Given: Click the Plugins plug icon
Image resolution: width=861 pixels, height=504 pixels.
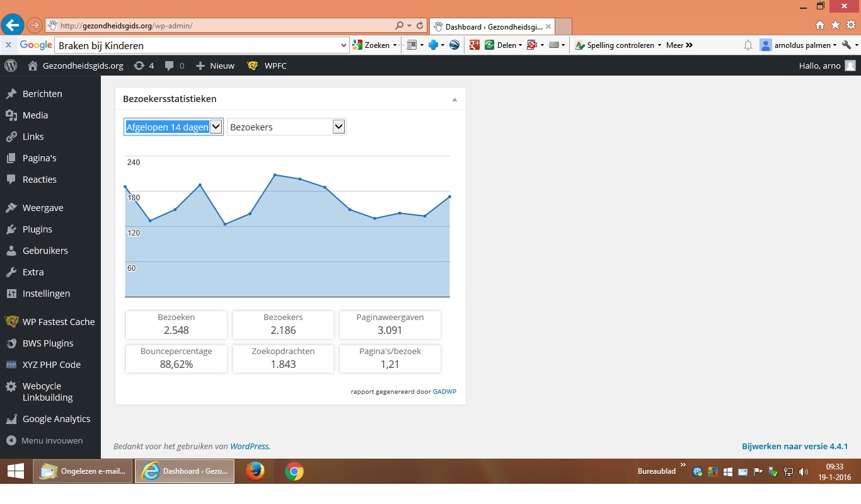Looking at the screenshot, I should pos(11,229).
